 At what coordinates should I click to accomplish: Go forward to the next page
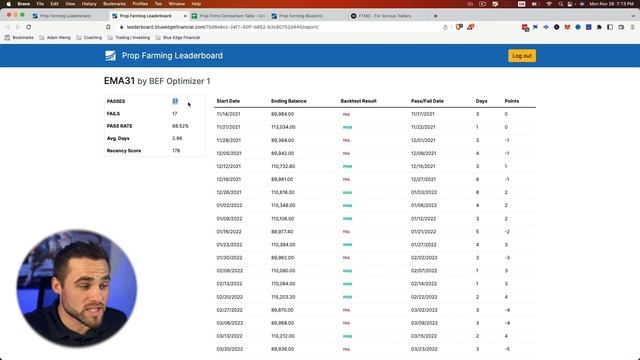[18, 27]
